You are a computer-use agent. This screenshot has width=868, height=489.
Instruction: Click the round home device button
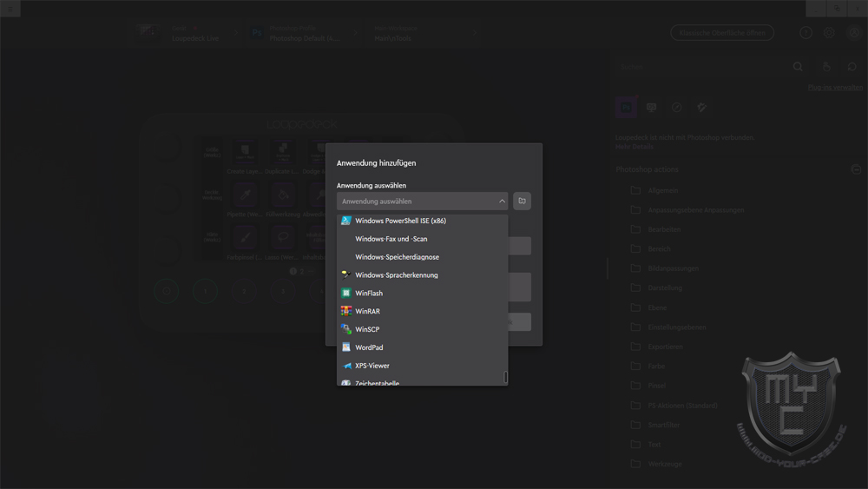tap(166, 291)
